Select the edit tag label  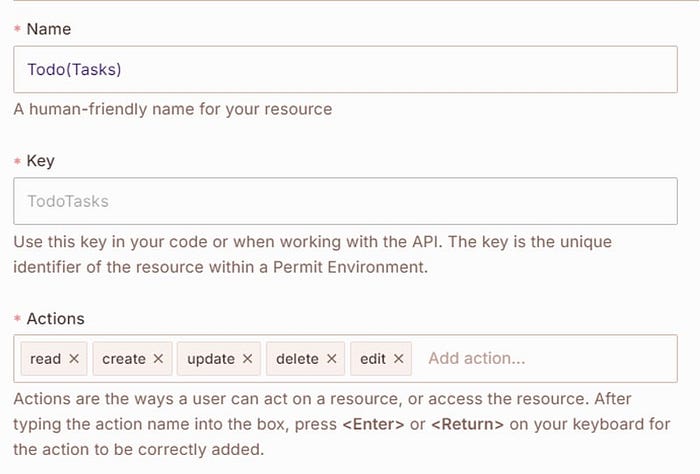coord(373,358)
